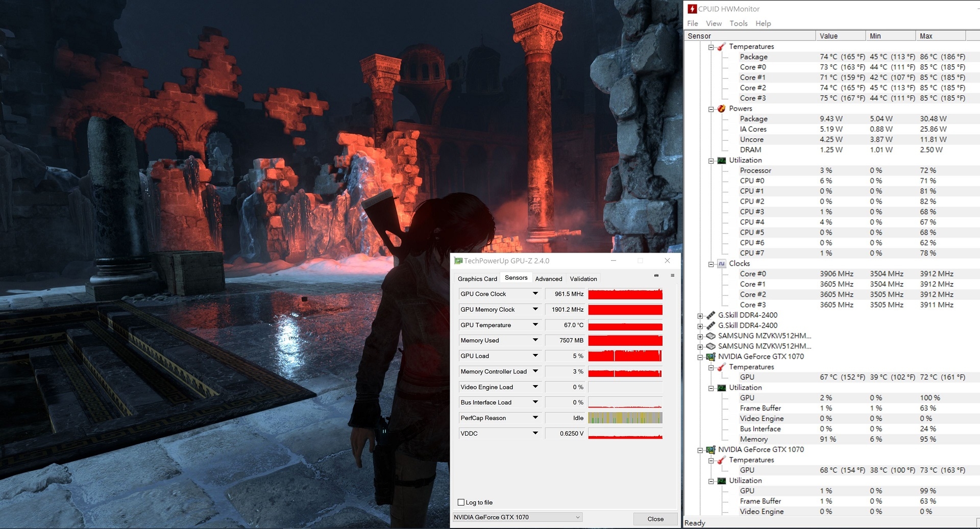Expand the first G.Skill DDR4-2400 node
The height and width of the screenshot is (529, 980).
pyautogui.click(x=700, y=316)
